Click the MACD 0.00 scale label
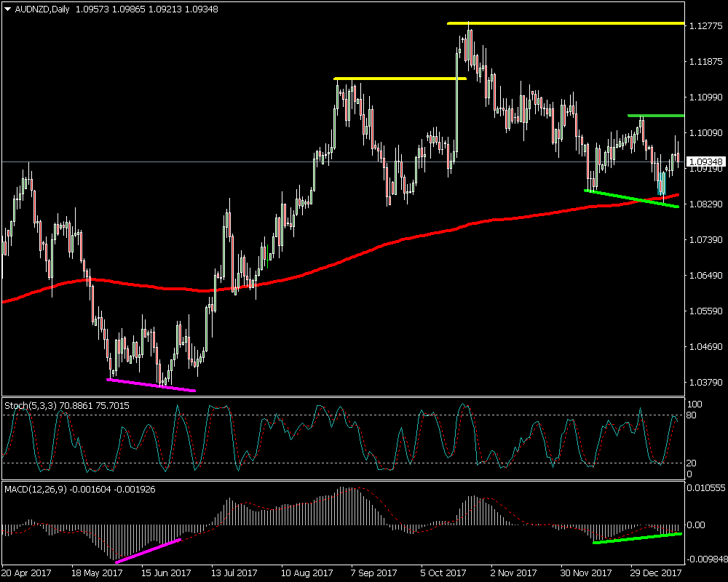Screen dimensions: 728x582 [697, 525]
